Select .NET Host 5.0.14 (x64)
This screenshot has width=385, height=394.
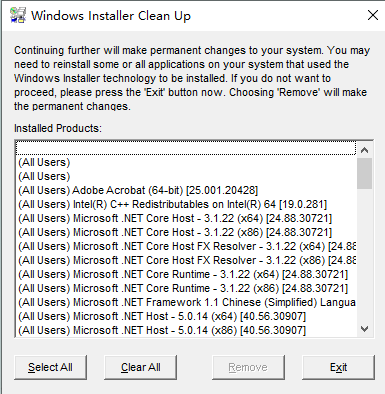(186, 316)
